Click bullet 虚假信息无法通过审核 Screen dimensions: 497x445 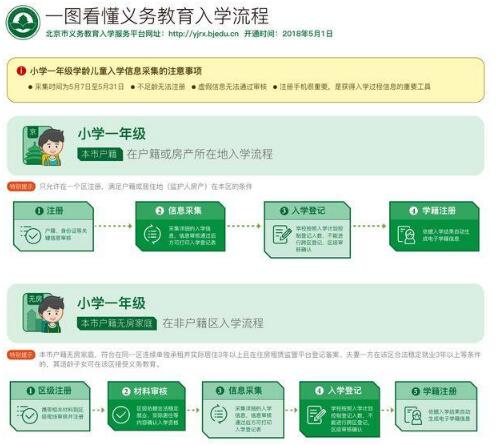[229, 87]
